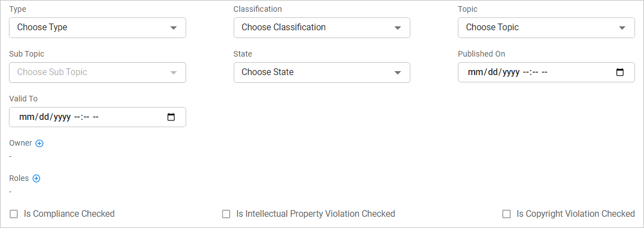Open the Choose Sub Topic dropdown

(x=89, y=72)
